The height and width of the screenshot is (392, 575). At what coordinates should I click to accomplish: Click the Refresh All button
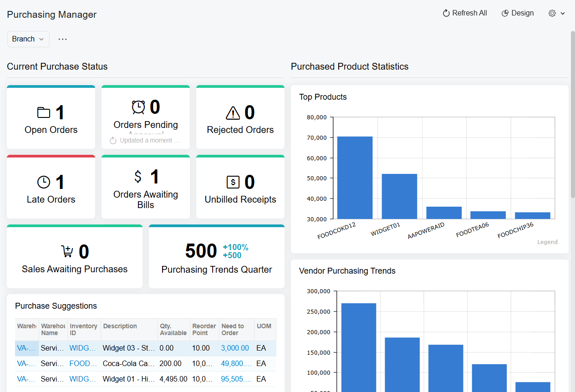(464, 13)
